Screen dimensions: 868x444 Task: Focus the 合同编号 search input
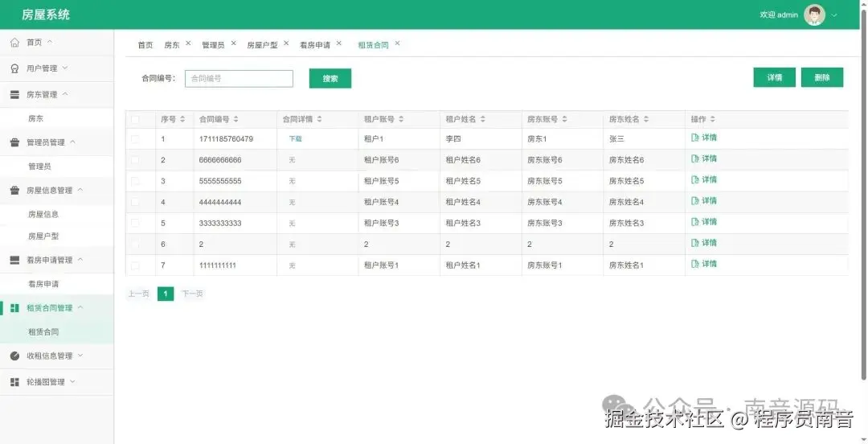tap(240, 79)
